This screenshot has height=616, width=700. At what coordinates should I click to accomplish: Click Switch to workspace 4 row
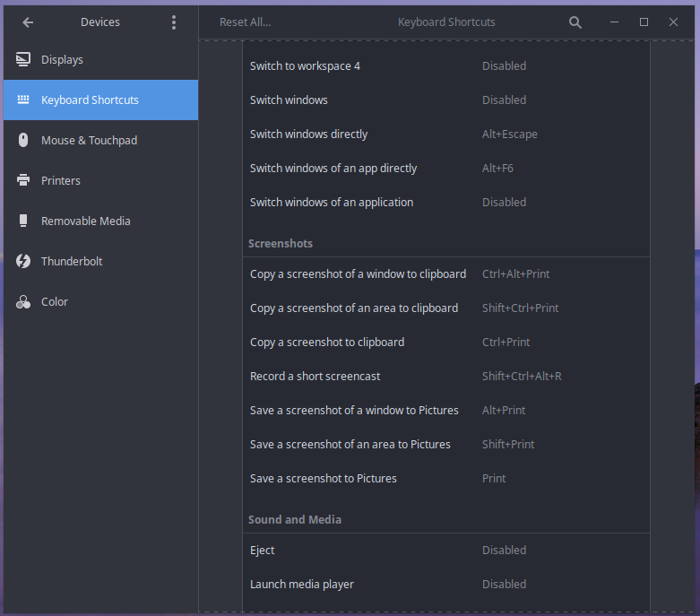tap(445, 66)
